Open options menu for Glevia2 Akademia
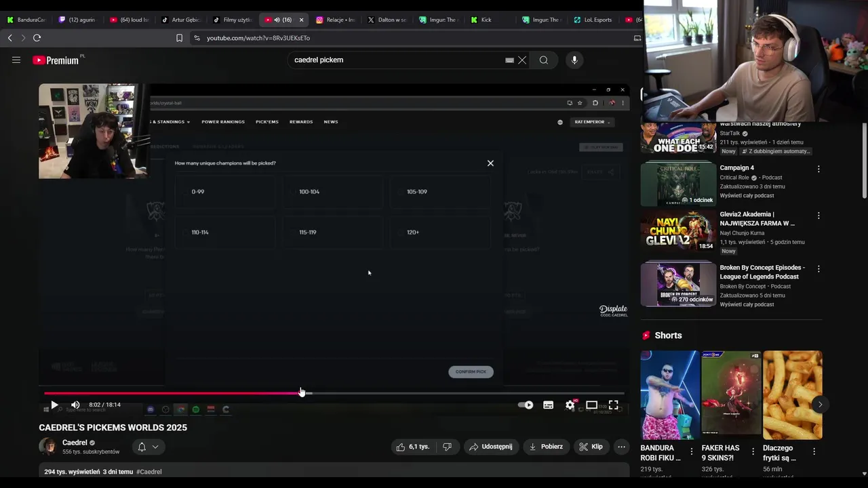This screenshot has width=868, height=488. (818, 216)
